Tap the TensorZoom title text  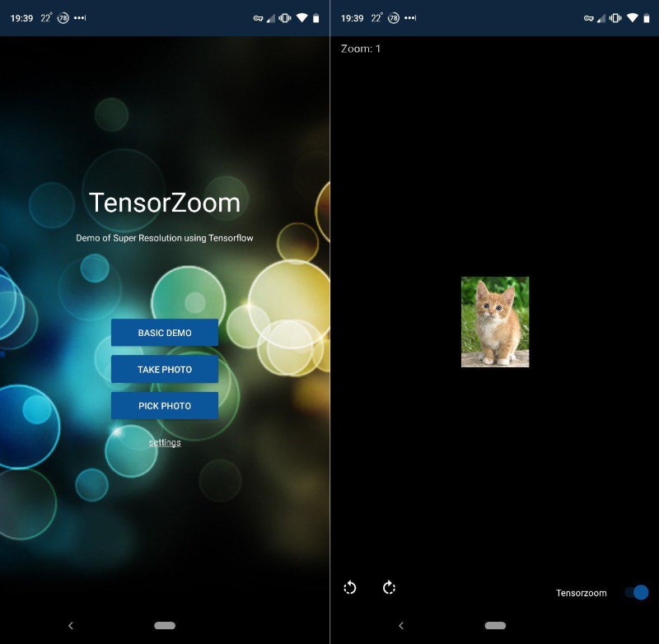point(165,203)
